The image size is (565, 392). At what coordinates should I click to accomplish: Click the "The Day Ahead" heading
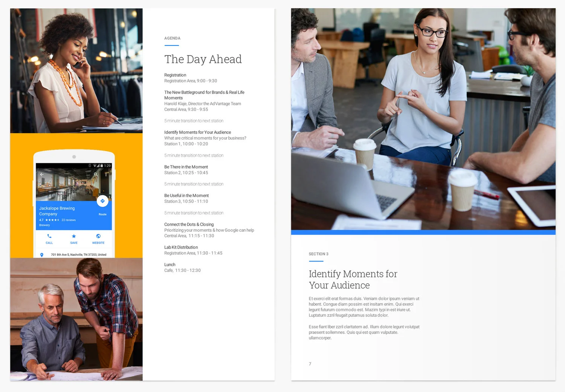point(203,59)
